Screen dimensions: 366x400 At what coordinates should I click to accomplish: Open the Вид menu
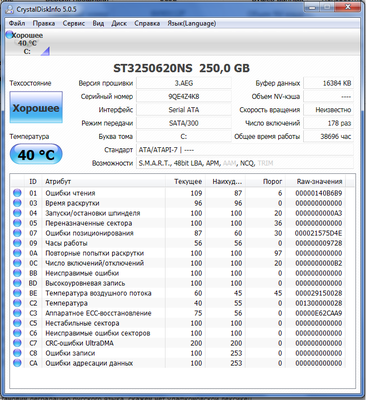pyautogui.click(x=98, y=23)
